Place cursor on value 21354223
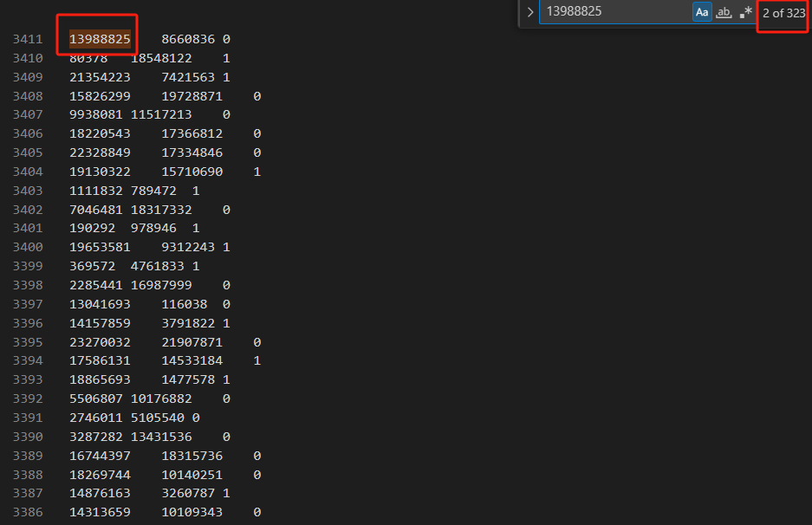 (100, 77)
